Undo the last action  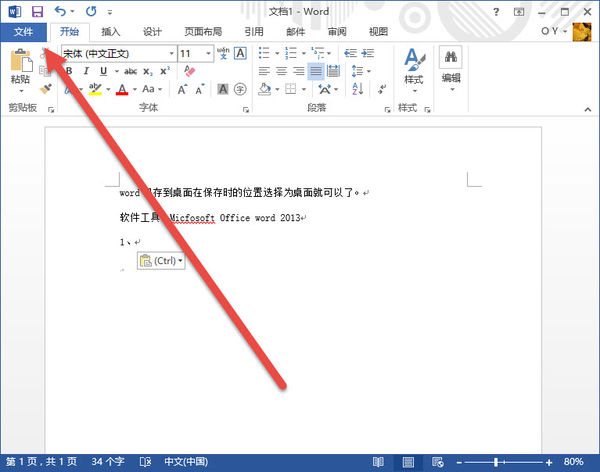(x=60, y=11)
